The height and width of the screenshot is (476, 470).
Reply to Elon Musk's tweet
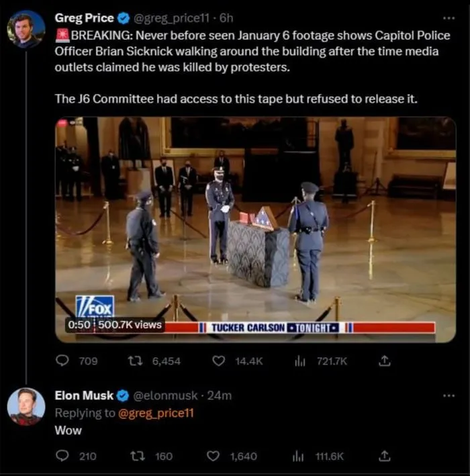[62, 456]
